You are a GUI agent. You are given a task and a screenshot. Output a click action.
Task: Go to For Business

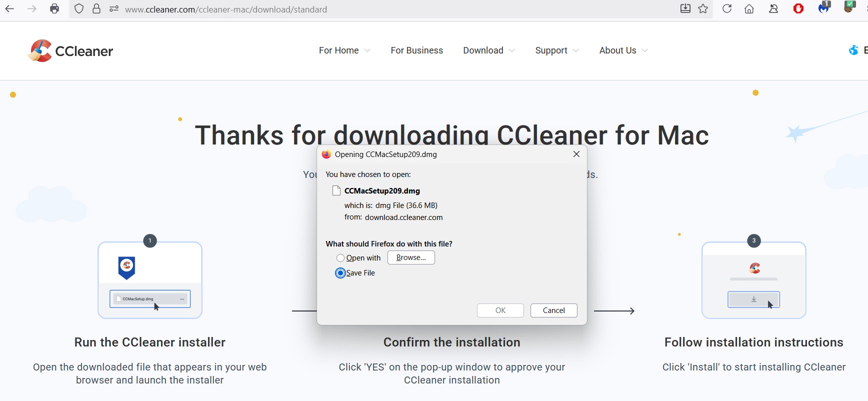click(x=416, y=50)
